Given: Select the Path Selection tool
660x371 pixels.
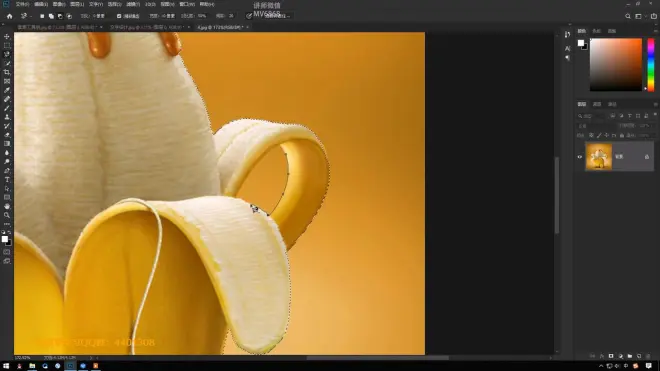Looking at the screenshot, I should pyautogui.click(x=7, y=189).
